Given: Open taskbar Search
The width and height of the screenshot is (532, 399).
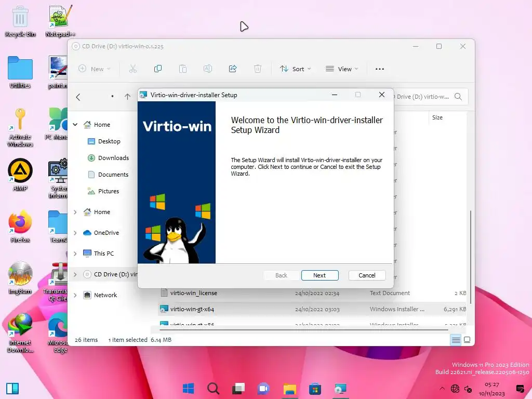Looking at the screenshot, I should tap(213, 388).
